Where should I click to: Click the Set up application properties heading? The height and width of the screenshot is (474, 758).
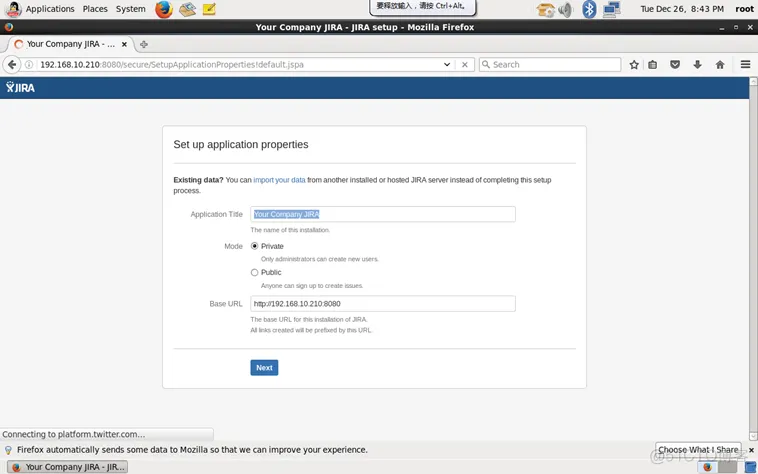coord(241,144)
